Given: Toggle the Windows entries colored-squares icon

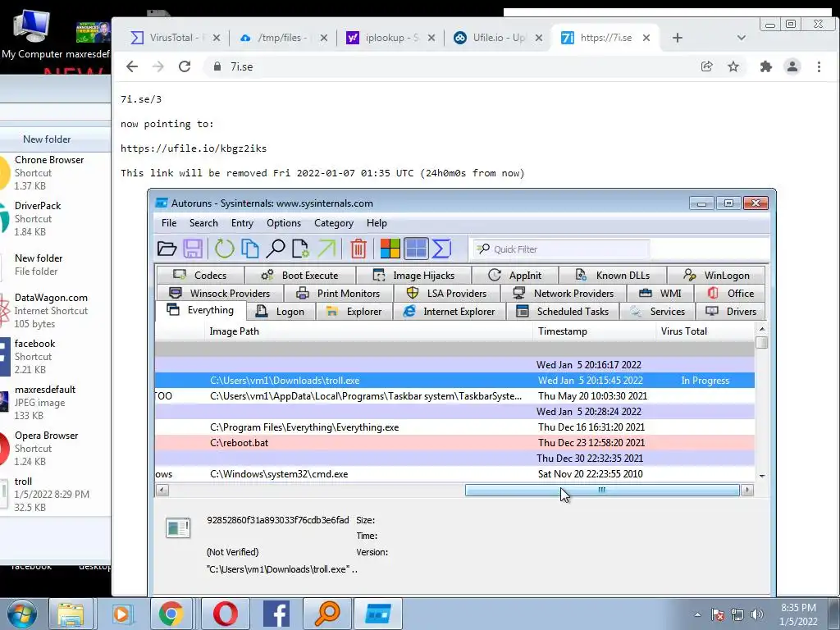Looking at the screenshot, I should coord(390,249).
